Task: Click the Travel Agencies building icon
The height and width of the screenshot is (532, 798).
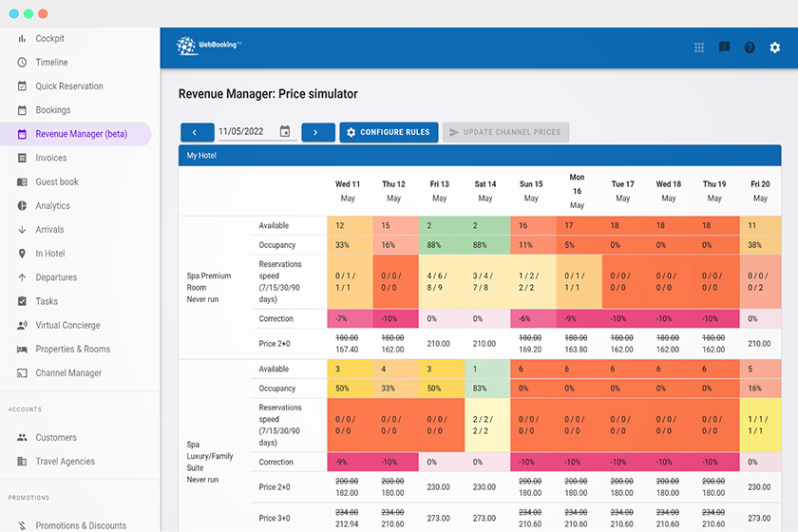Action: point(22,462)
